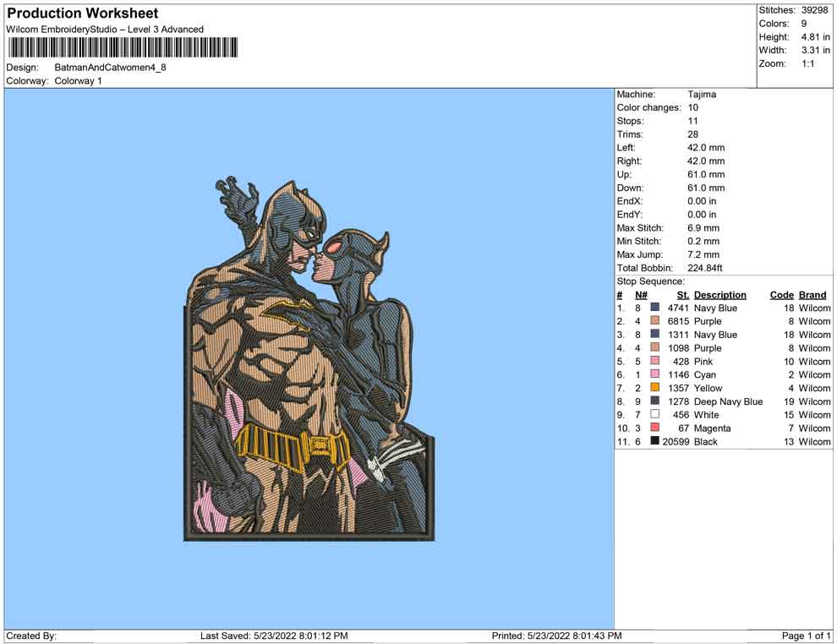Screen dimensions: 837x644
Task: Click the Stitches count value 39298
Action: click(x=815, y=10)
